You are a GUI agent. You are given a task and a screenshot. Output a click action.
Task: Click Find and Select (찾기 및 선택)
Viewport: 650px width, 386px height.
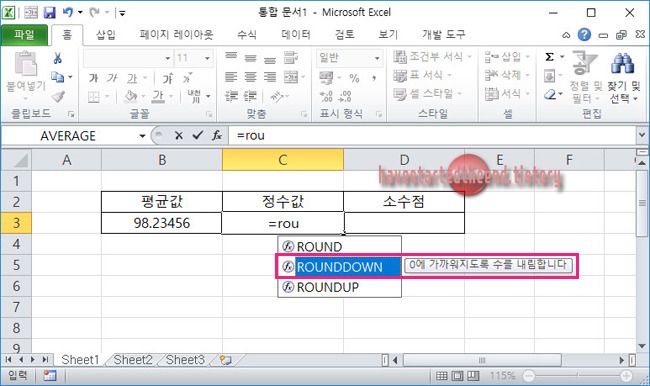[624, 77]
